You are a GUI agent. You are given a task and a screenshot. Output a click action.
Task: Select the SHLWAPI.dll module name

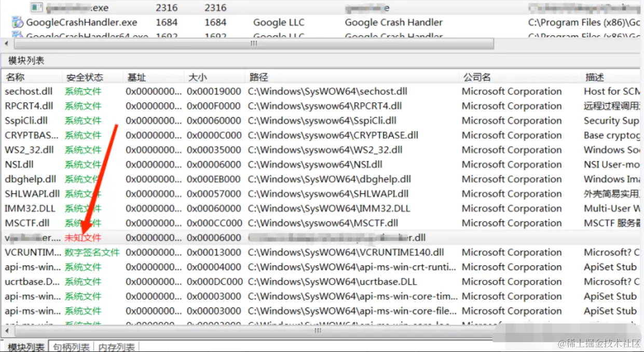[32, 194]
